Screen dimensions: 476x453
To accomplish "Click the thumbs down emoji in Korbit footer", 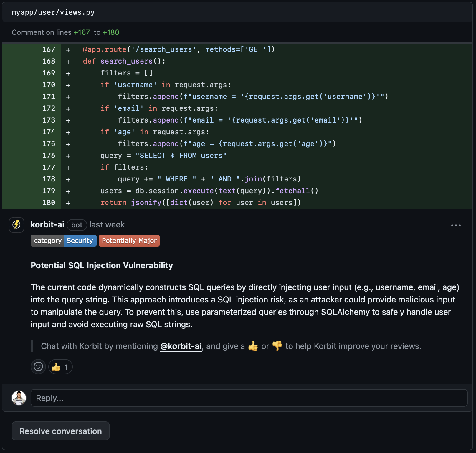I will point(277,346).
